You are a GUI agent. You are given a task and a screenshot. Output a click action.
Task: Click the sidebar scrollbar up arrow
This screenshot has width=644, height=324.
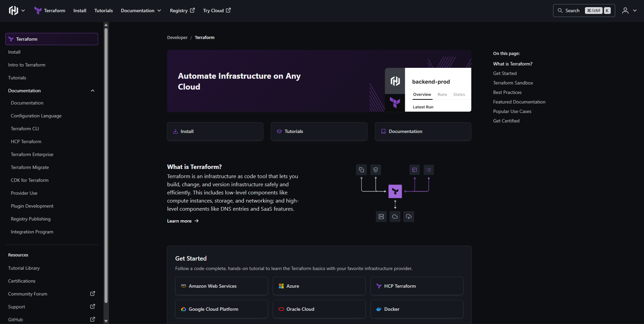coord(106,25)
